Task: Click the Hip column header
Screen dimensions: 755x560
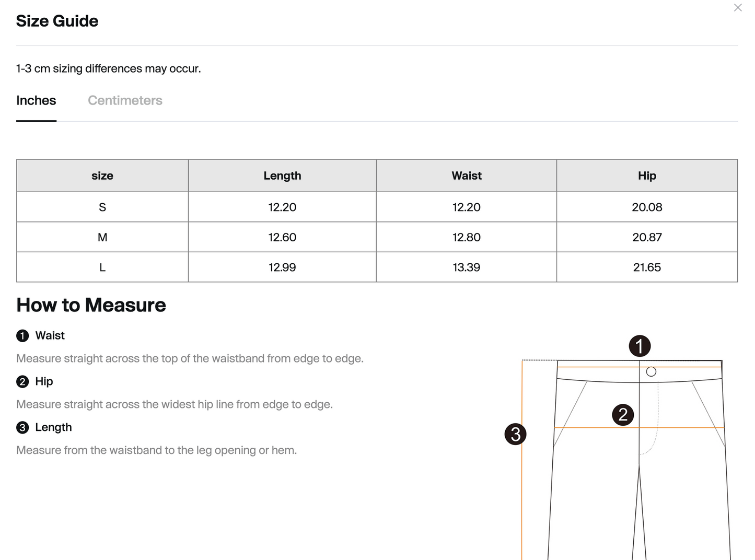Action: [647, 176]
